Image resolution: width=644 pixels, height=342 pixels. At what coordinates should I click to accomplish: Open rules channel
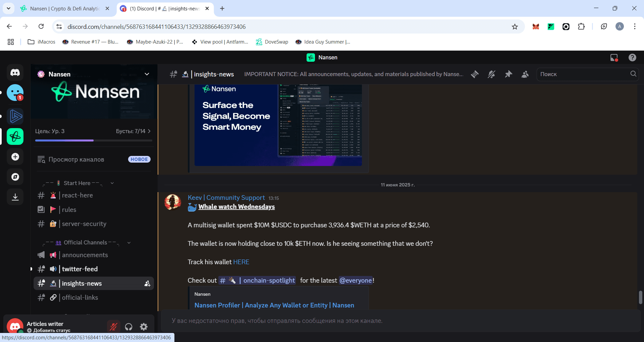pyautogui.click(x=94, y=210)
